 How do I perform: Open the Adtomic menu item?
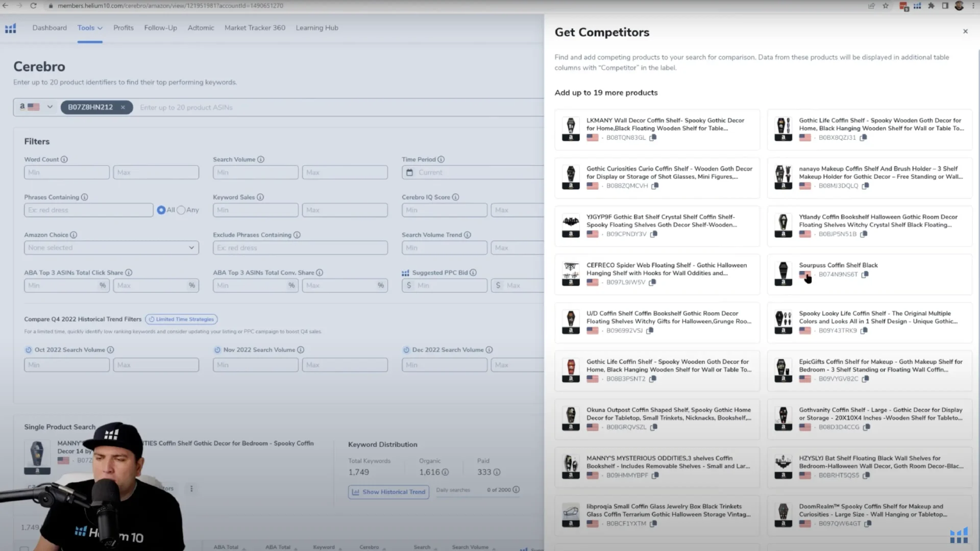click(x=201, y=28)
